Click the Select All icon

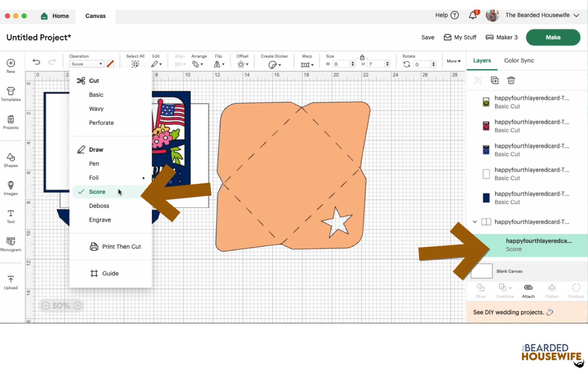[x=135, y=64]
